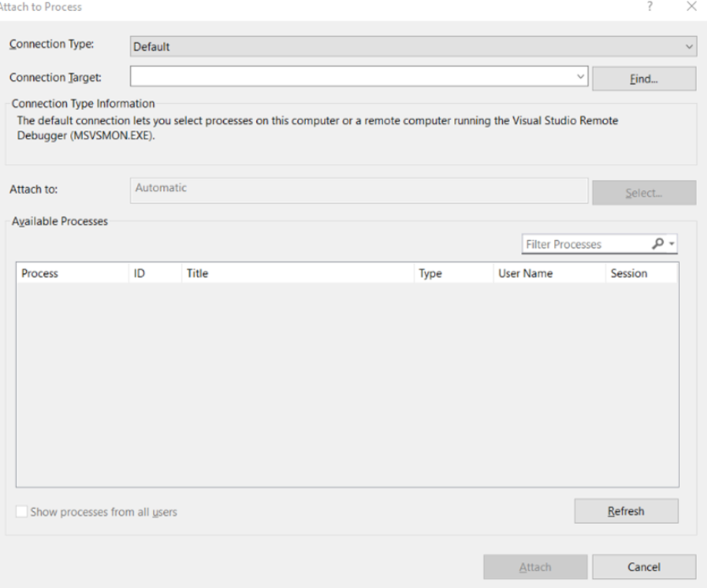
Task: Click the search magnifier icon in Filter Processes
Action: [658, 244]
